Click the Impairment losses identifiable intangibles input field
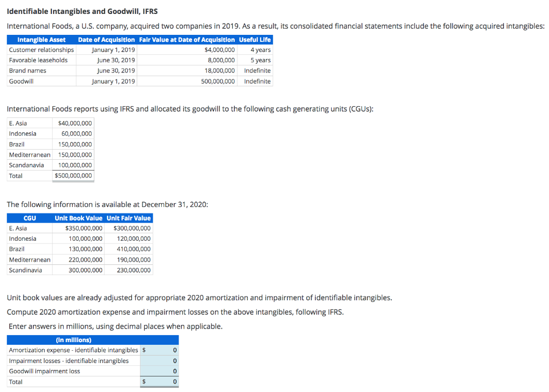Screen dimensions: 549x392 [x=159, y=360]
